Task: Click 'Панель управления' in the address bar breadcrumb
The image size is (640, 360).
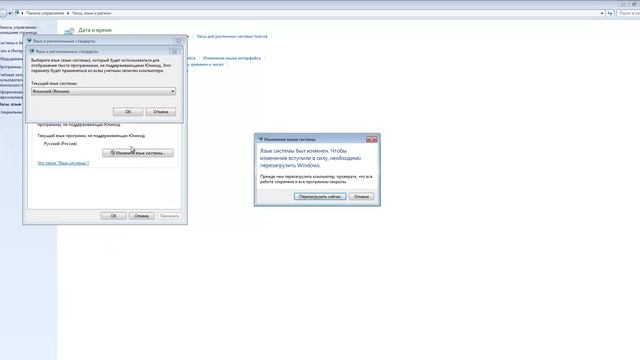Action: click(x=45, y=13)
